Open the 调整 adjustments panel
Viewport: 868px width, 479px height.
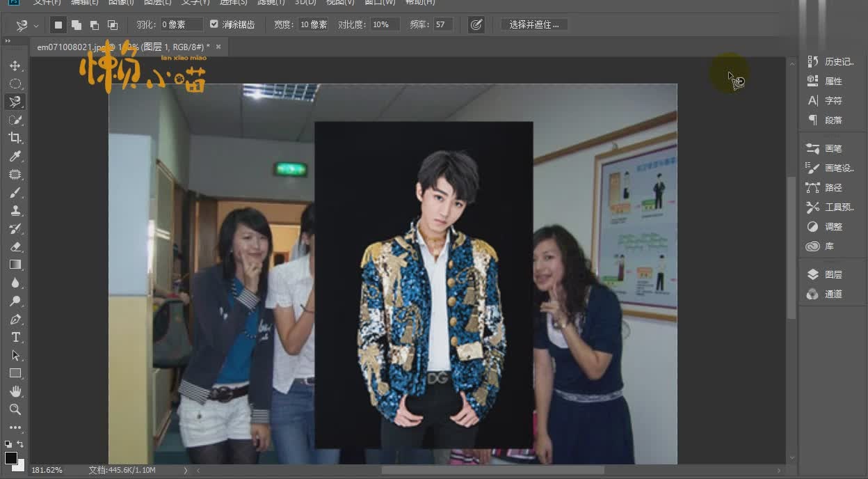pos(825,226)
